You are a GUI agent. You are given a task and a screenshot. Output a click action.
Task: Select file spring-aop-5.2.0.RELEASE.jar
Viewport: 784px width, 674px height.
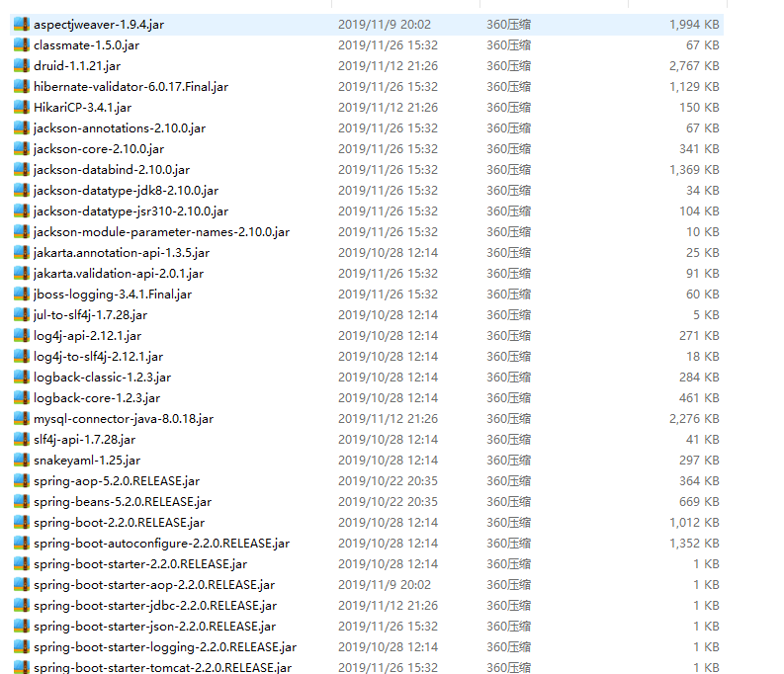(117, 480)
